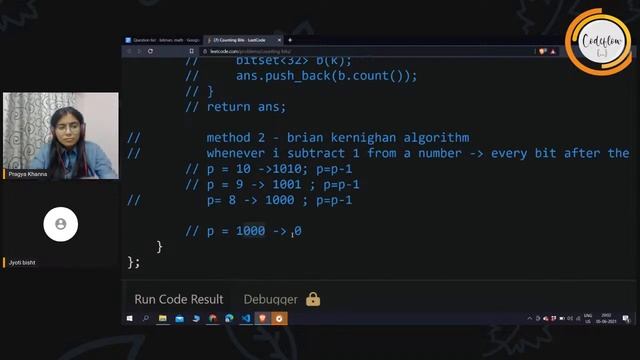Open a new browser tab
Viewport: 640px width, 360px height.
(x=290, y=40)
